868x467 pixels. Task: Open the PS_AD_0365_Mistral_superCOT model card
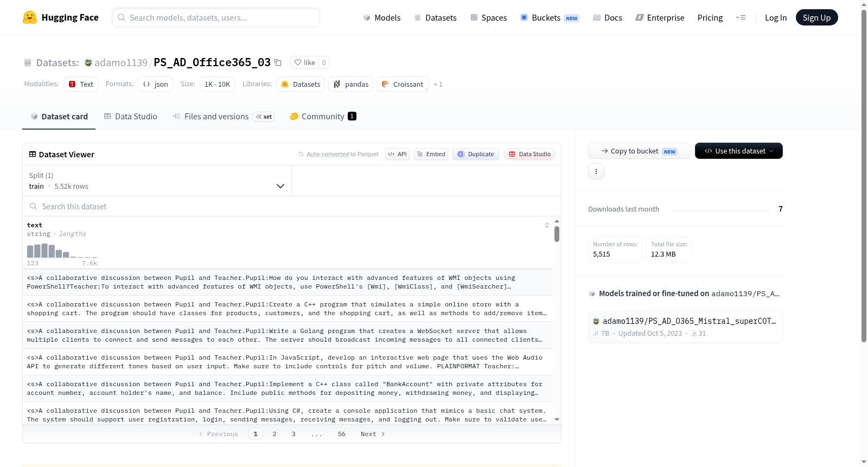click(x=685, y=327)
